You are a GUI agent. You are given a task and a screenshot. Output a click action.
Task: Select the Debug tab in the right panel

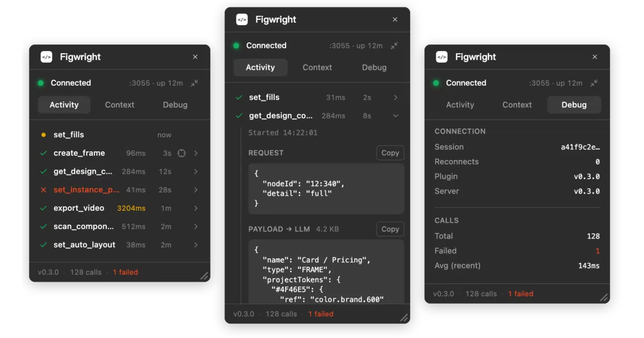coord(574,105)
